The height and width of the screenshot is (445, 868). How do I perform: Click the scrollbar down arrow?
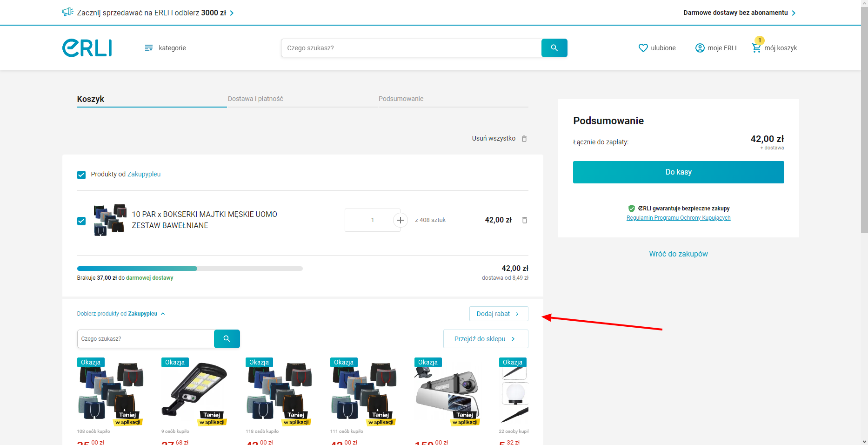864,441
